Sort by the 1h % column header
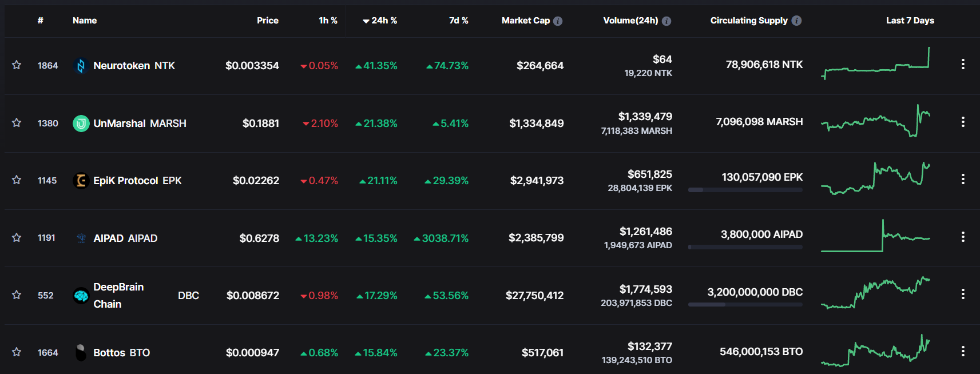Image resolution: width=980 pixels, height=374 pixels. click(x=328, y=21)
